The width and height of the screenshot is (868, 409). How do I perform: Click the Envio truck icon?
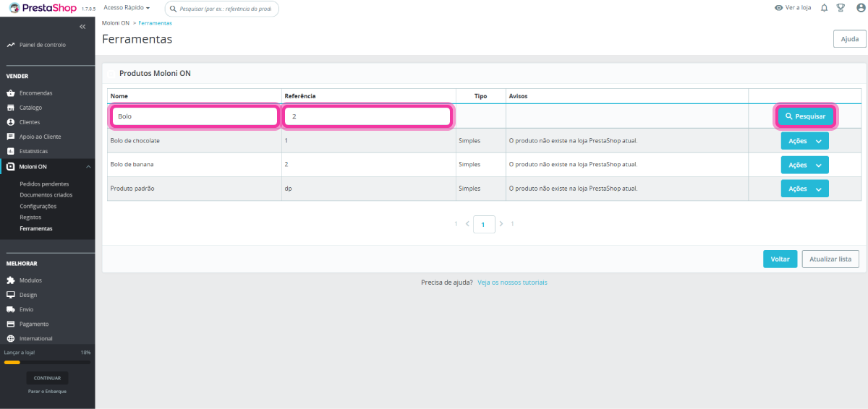coord(11,309)
